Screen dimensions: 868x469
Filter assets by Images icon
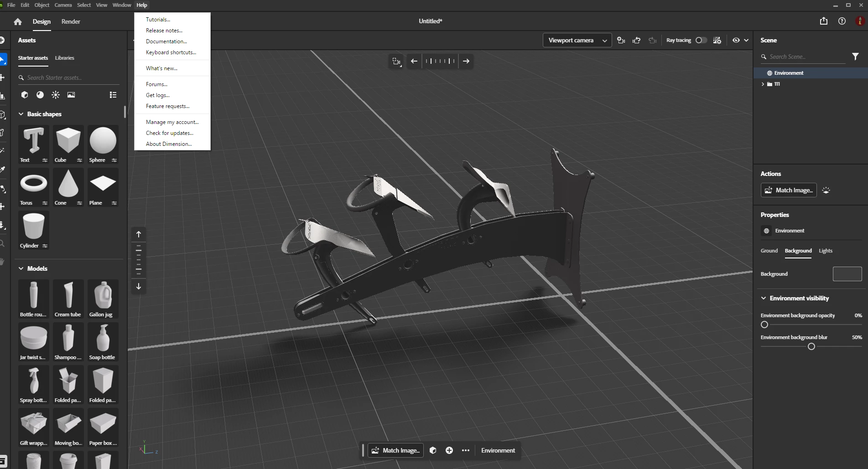(x=71, y=95)
